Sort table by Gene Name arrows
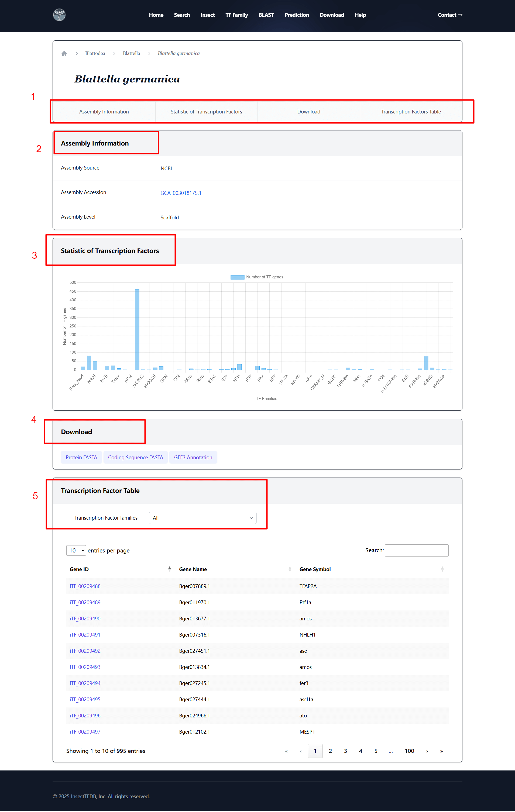Screen dimensions: 515x812 click(290, 569)
